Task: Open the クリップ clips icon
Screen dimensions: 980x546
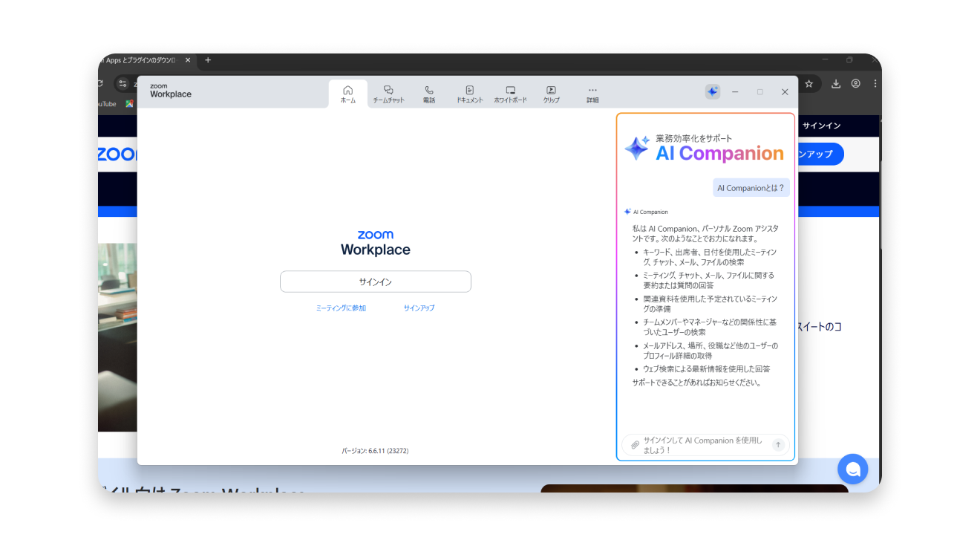Action: click(551, 94)
